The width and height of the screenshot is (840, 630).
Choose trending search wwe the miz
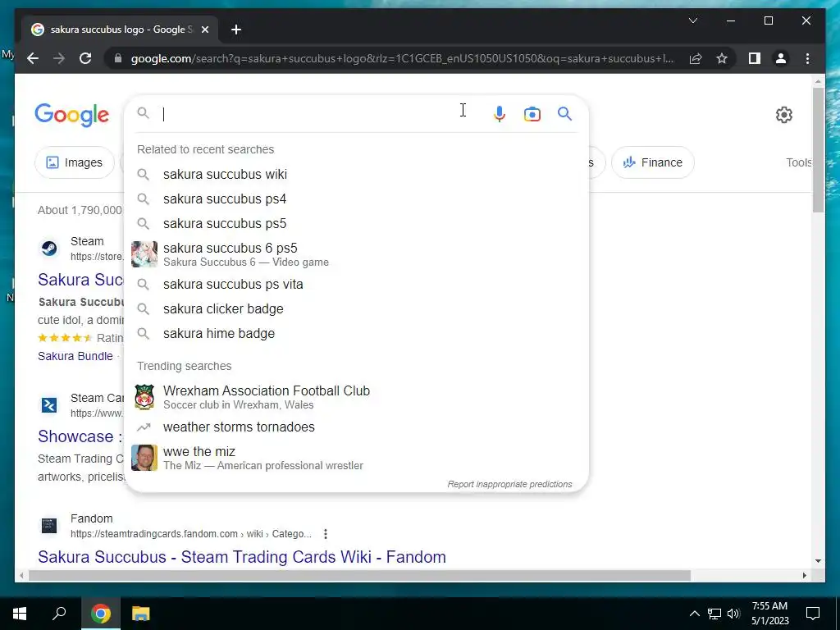click(x=356, y=458)
